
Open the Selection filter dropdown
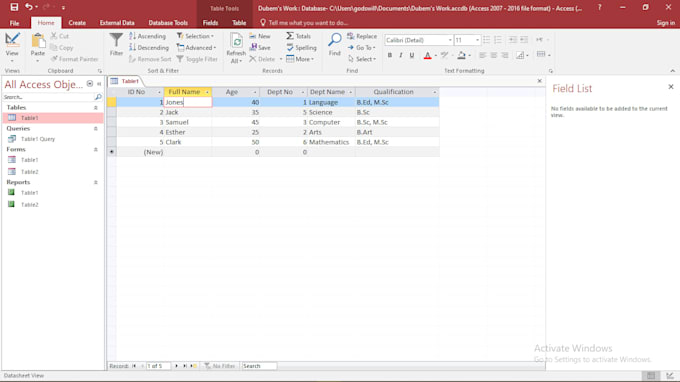195,36
